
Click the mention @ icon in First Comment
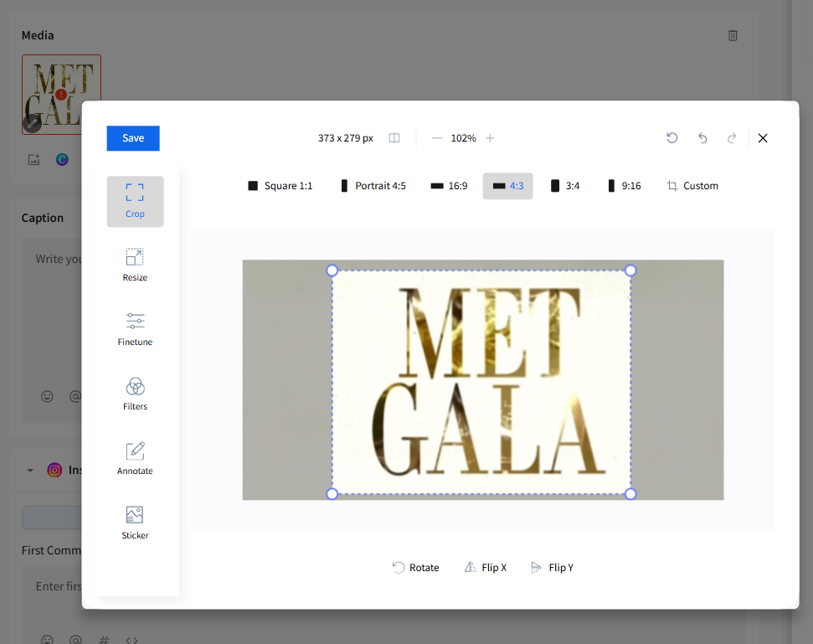point(75,639)
